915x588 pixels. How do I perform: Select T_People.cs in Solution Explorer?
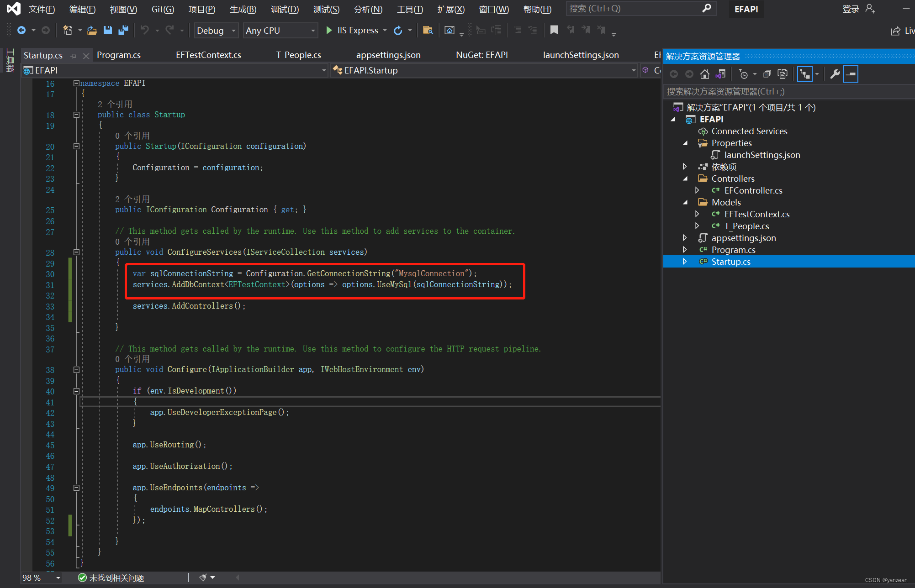(x=746, y=226)
